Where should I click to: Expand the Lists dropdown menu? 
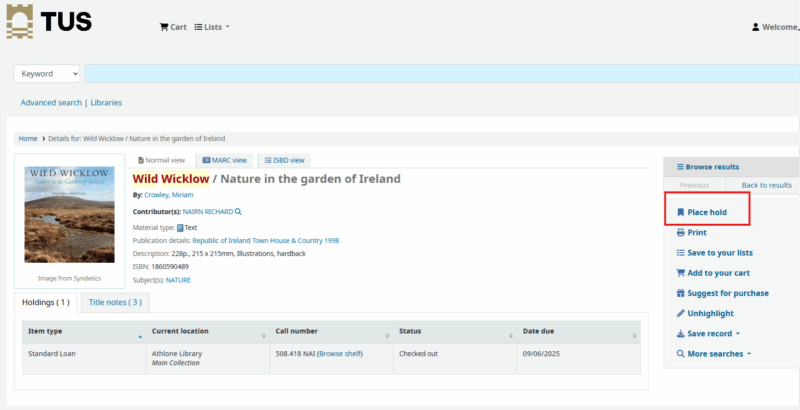212,27
